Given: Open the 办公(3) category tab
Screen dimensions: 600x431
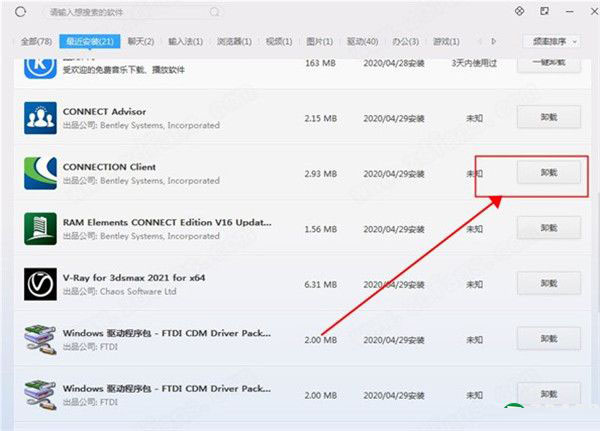Looking at the screenshot, I should (406, 41).
